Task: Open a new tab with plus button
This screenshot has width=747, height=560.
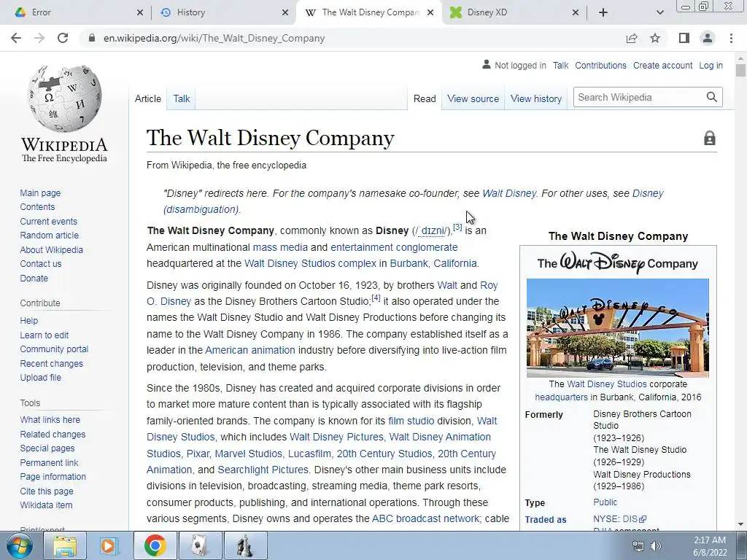Action: click(603, 12)
